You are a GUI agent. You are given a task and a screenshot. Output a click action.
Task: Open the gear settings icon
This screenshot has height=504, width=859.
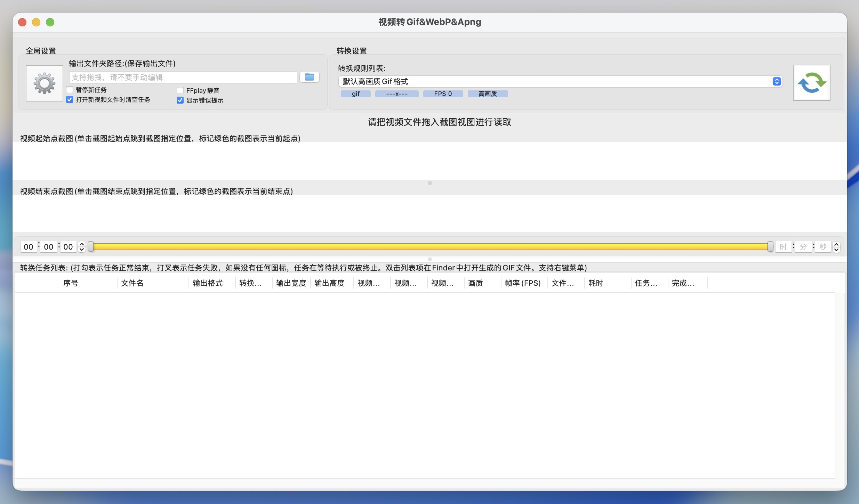(45, 83)
